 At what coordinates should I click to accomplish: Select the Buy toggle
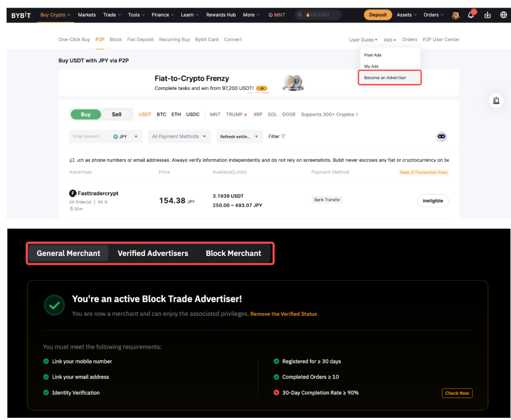[86, 115]
